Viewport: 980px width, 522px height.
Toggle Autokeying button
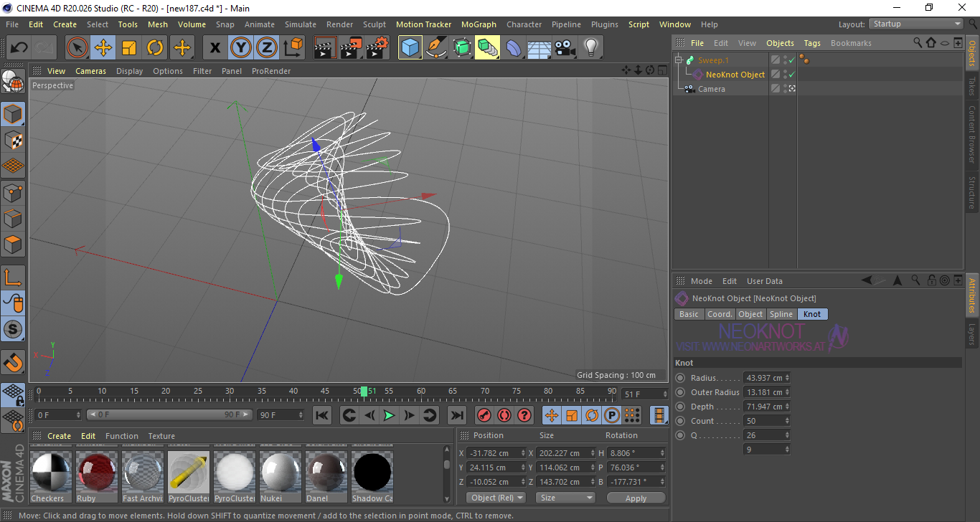(504, 415)
